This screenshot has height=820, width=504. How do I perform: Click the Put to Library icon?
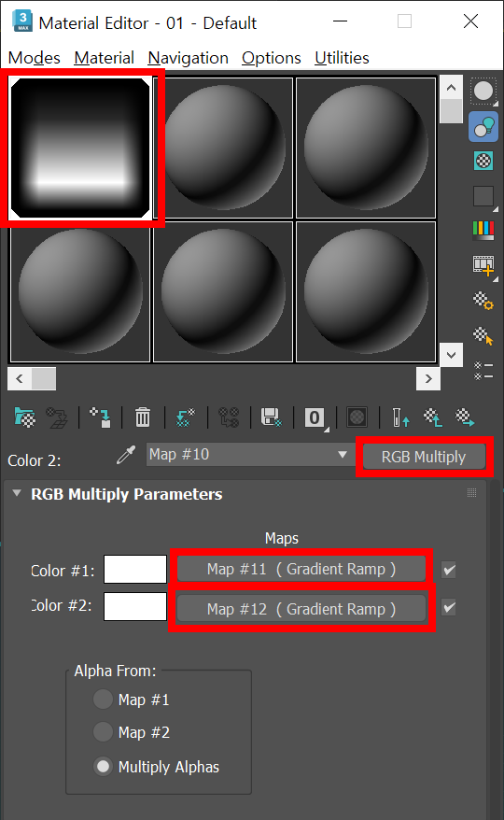(x=271, y=417)
